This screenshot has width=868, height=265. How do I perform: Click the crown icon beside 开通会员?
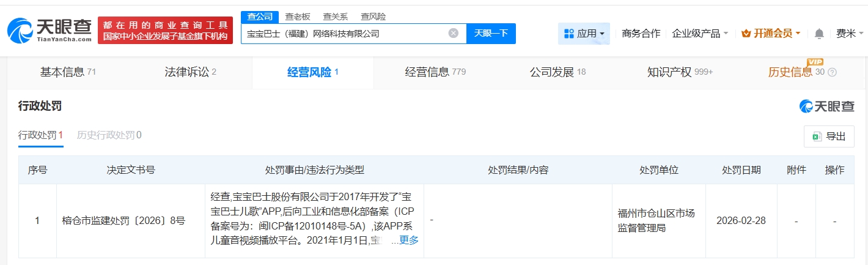[746, 34]
